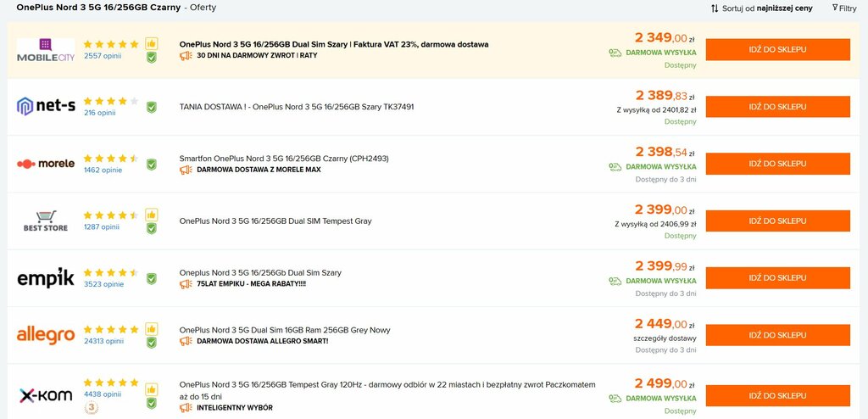Click the number 3 award medal at x-kom
Image resolution: width=868 pixels, height=419 pixels.
[92, 408]
